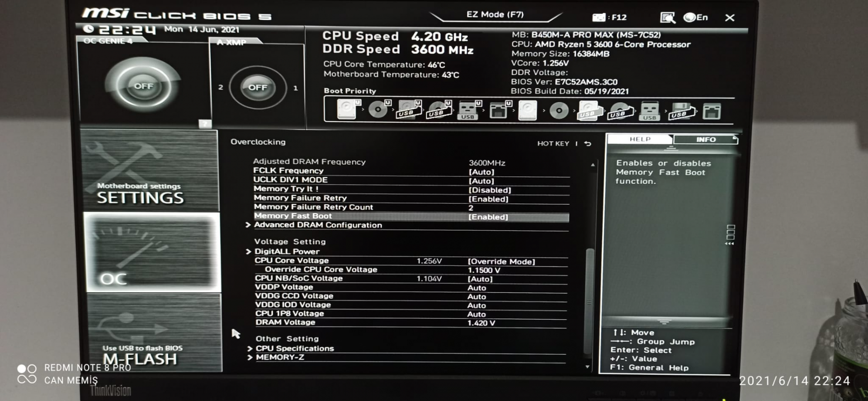Click the DDR Speed 3600 MHz readout
This screenshot has width=868, height=401.
398,49
